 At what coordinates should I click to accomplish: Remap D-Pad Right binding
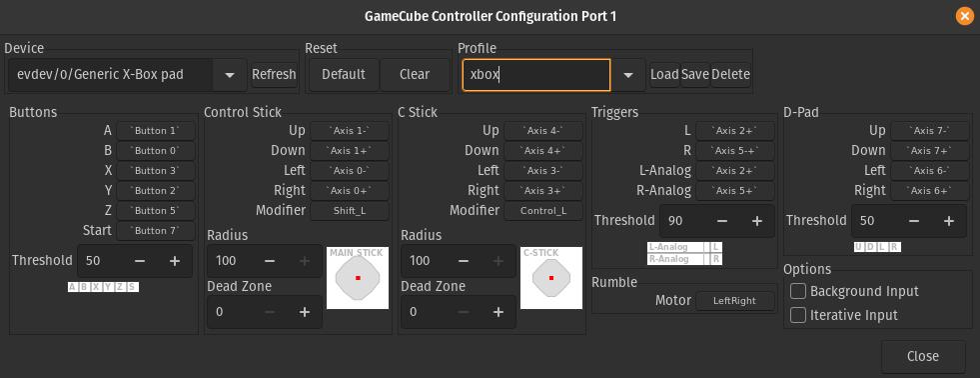[x=929, y=190]
